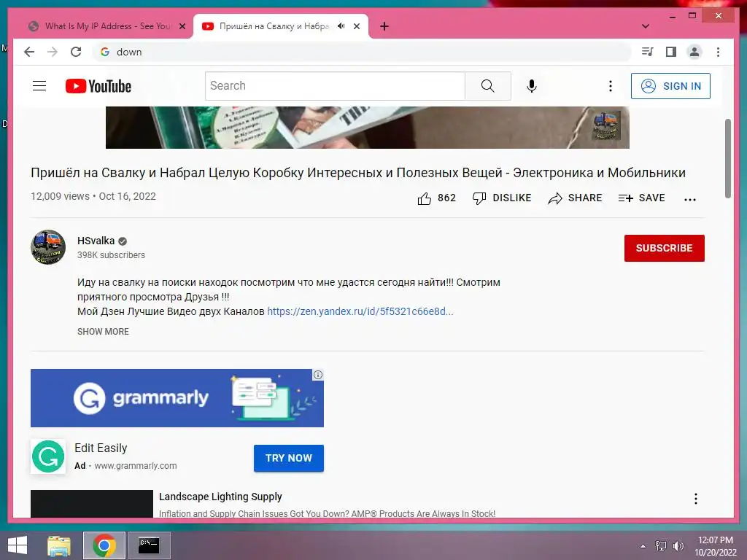The image size is (747, 560).
Task: Open the Grammarly green logo icon
Action: click(48, 456)
